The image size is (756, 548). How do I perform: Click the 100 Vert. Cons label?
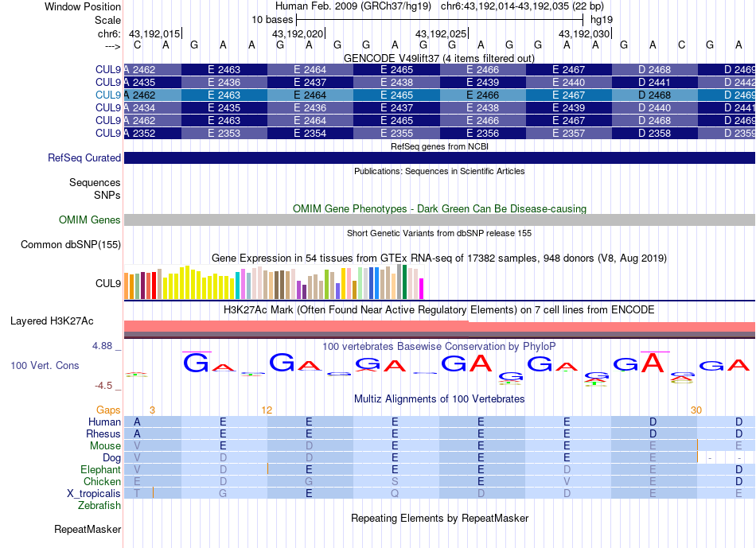45,365
